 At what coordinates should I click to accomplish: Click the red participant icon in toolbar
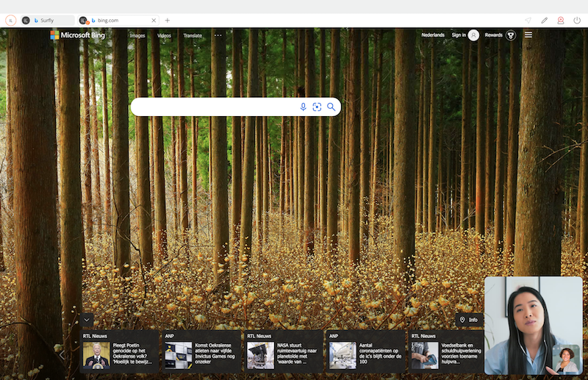point(561,21)
